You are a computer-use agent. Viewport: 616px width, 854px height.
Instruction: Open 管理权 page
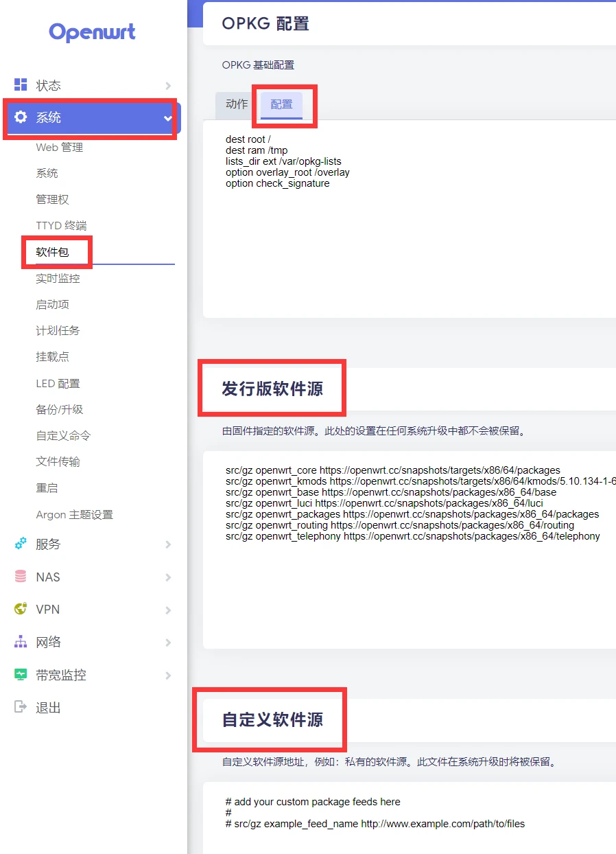pyautogui.click(x=52, y=199)
